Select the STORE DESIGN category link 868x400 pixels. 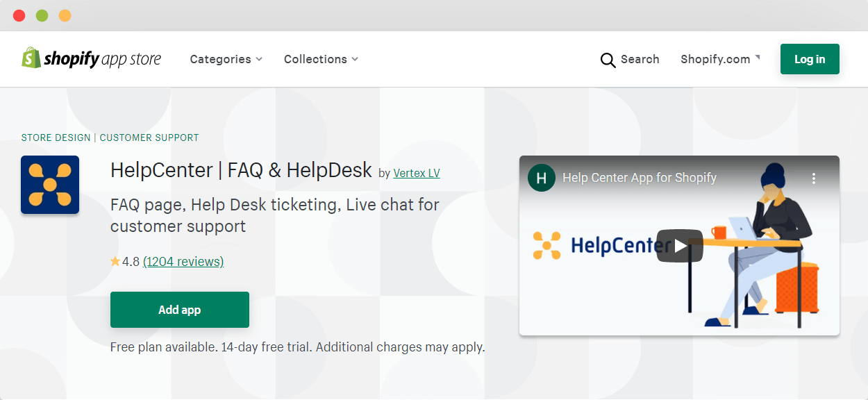56,137
